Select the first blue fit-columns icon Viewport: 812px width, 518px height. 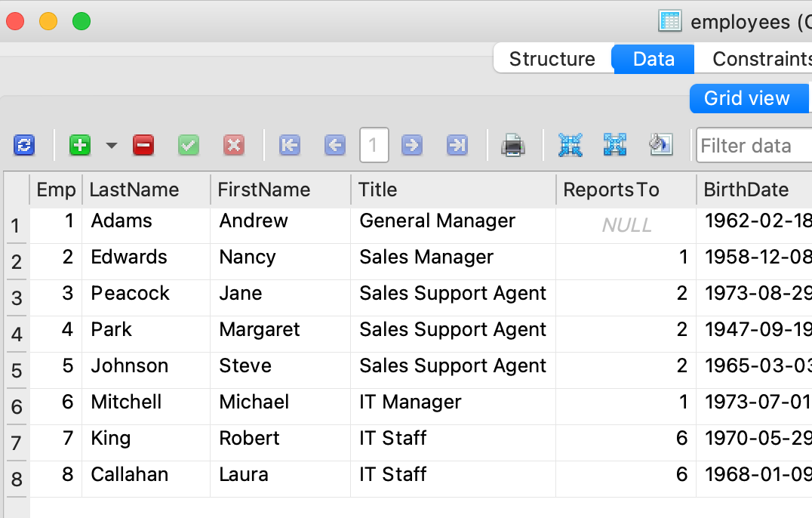coord(571,145)
